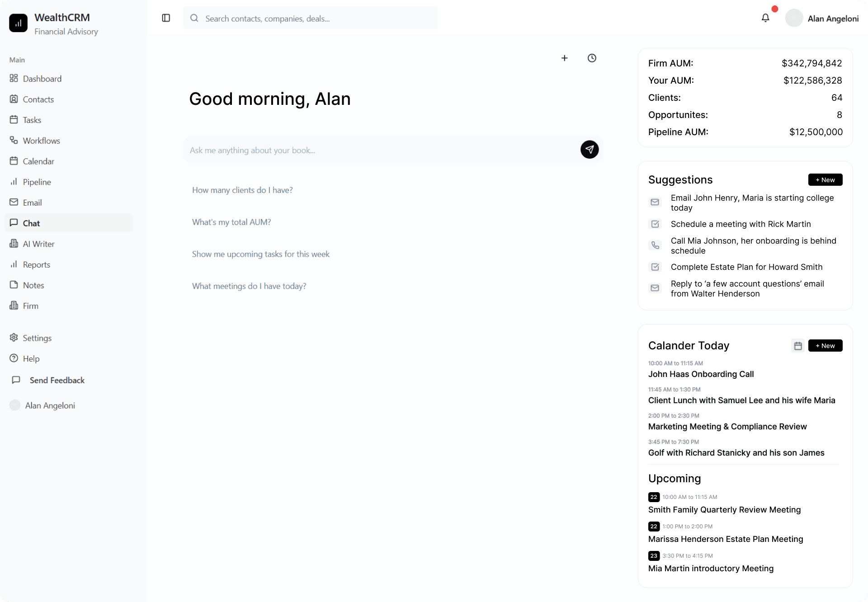Toggle the sidebar collapse icon
Viewport: 868px width, 602px height.
166,18
